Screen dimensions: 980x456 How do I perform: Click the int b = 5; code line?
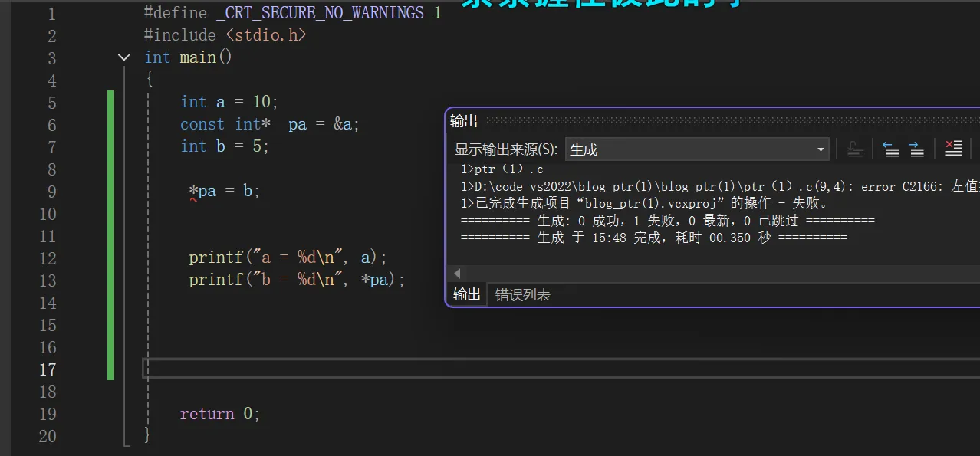click(x=225, y=146)
